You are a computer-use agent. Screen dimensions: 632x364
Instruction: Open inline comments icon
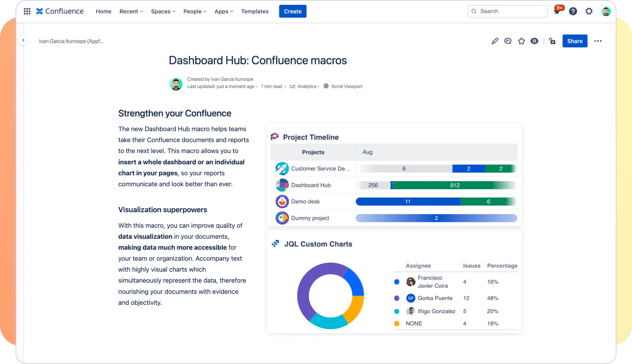click(507, 41)
